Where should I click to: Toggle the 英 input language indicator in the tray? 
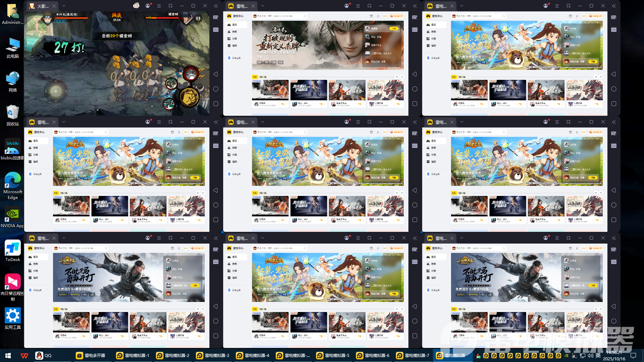coord(598,356)
